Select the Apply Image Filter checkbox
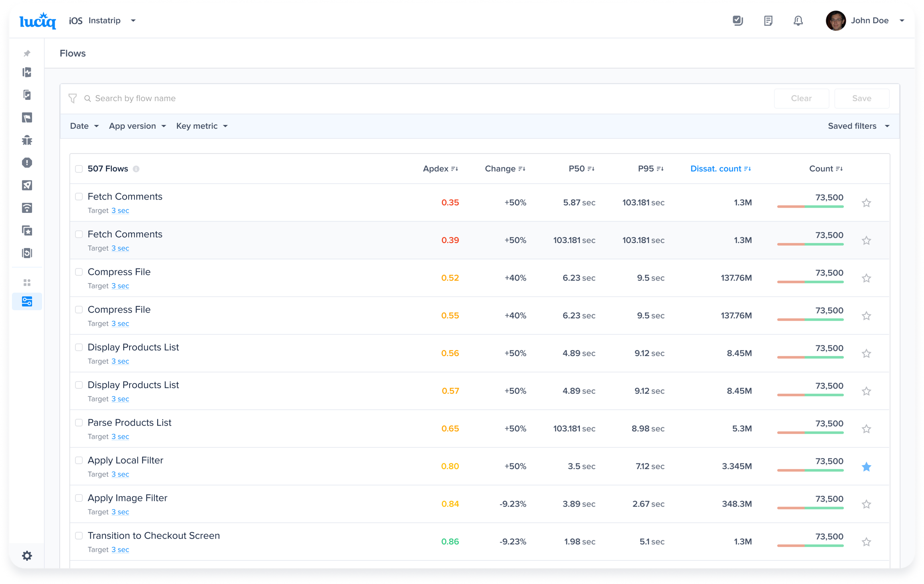The image size is (924, 584). (x=79, y=498)
